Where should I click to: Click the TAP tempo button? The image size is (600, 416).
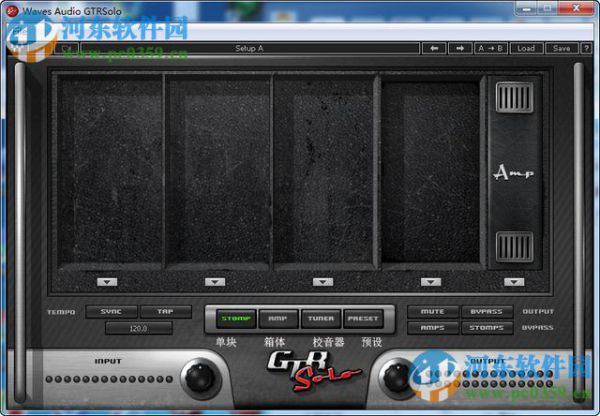165,312
